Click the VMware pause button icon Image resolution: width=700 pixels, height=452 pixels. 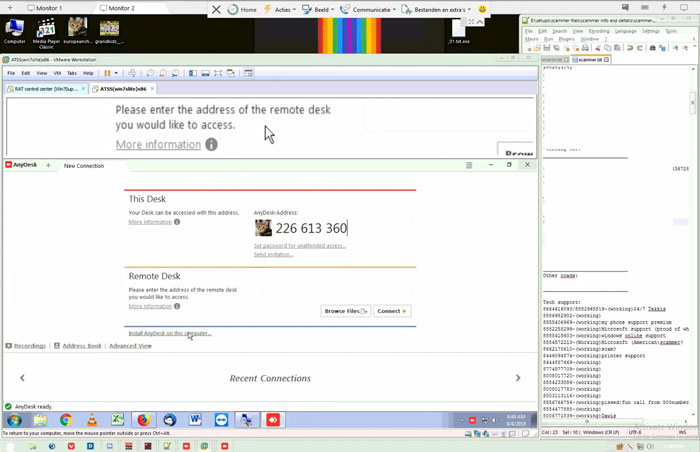(x=108, y=73)
